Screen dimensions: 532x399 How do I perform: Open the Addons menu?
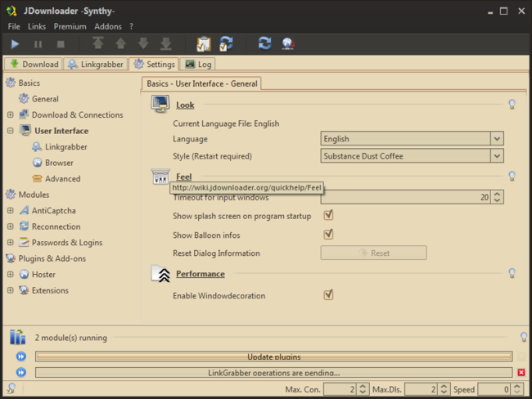pos(108,26)
